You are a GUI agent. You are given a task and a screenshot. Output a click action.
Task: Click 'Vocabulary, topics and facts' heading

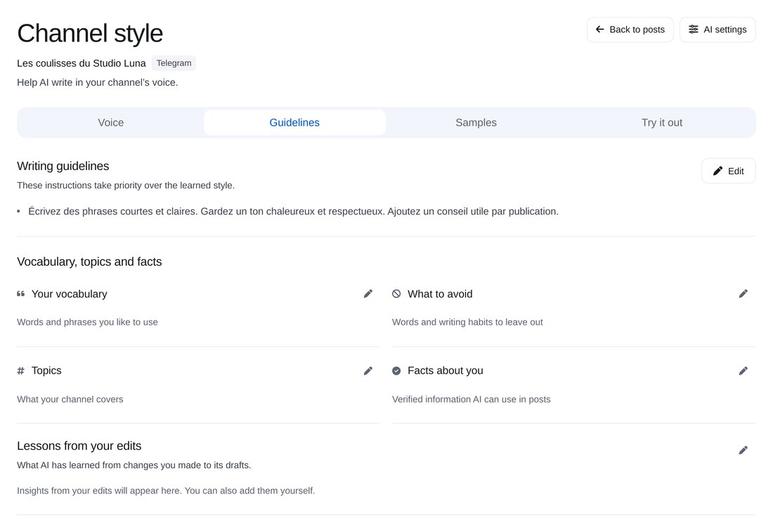point(89,262)
